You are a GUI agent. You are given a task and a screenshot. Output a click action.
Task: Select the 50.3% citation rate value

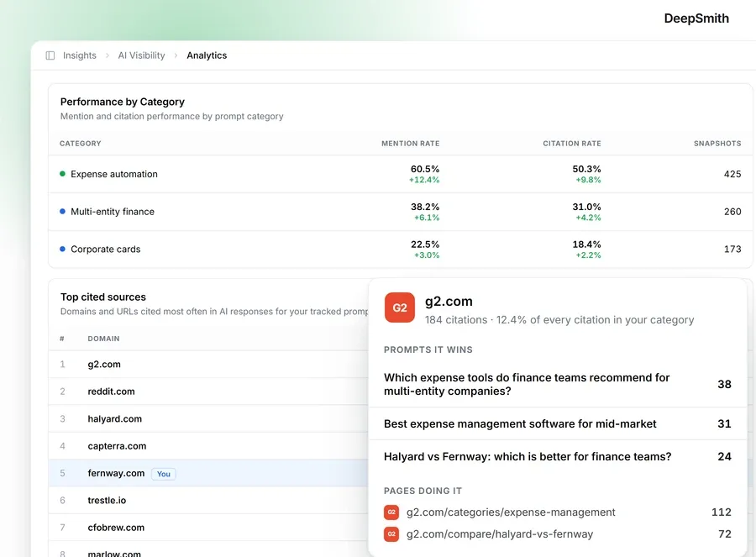pos(586,169)
